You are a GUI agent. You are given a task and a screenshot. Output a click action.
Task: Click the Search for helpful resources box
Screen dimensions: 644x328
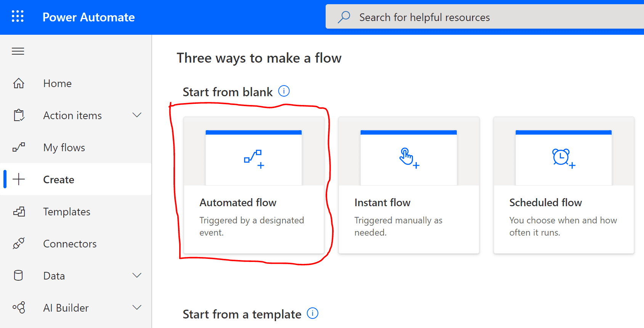pyautogui.click(x=485, y=17)
